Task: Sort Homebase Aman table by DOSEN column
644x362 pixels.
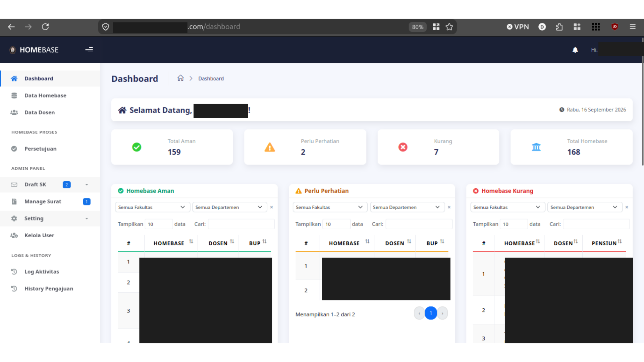Action: coord(221,243)
